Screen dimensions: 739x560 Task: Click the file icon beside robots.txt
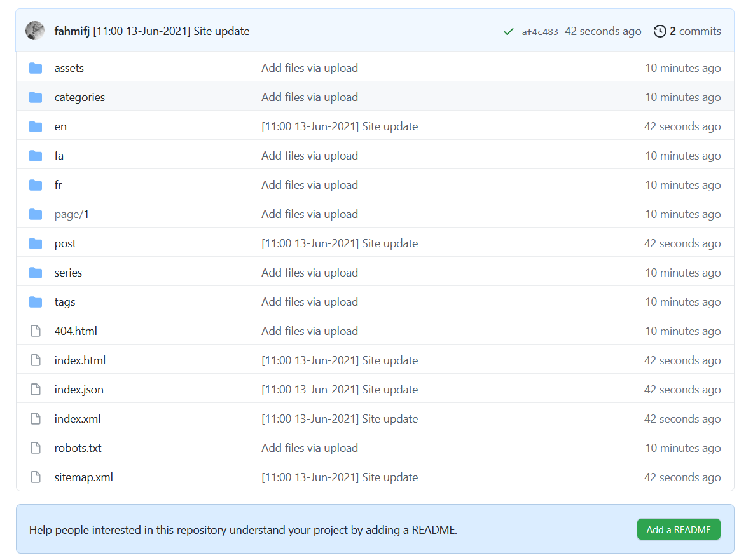36,448
